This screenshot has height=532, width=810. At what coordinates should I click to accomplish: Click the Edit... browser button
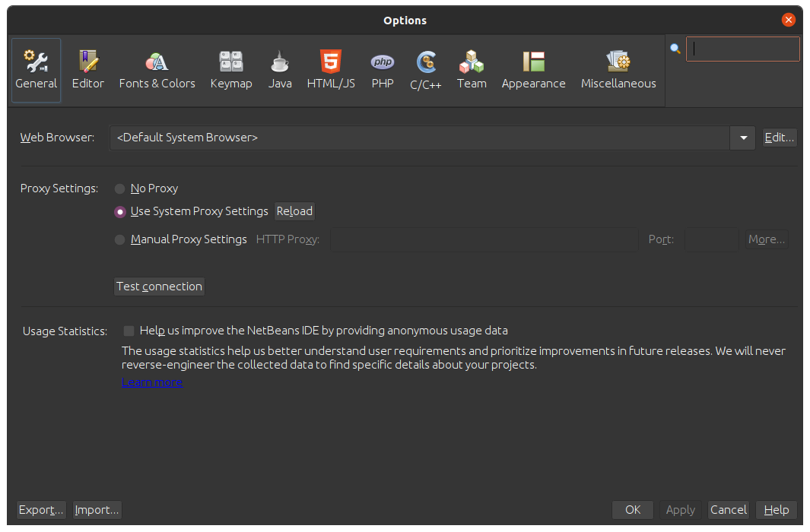[780, 138]
